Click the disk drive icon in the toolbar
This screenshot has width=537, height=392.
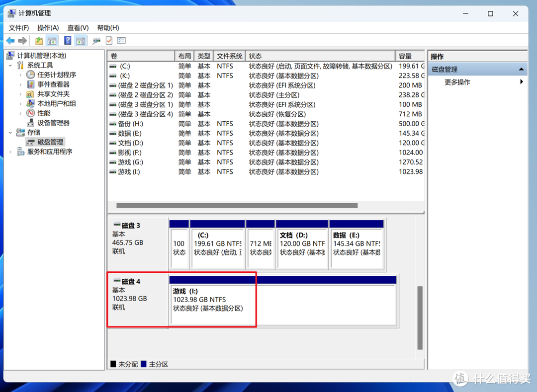(x=96, y=41)
